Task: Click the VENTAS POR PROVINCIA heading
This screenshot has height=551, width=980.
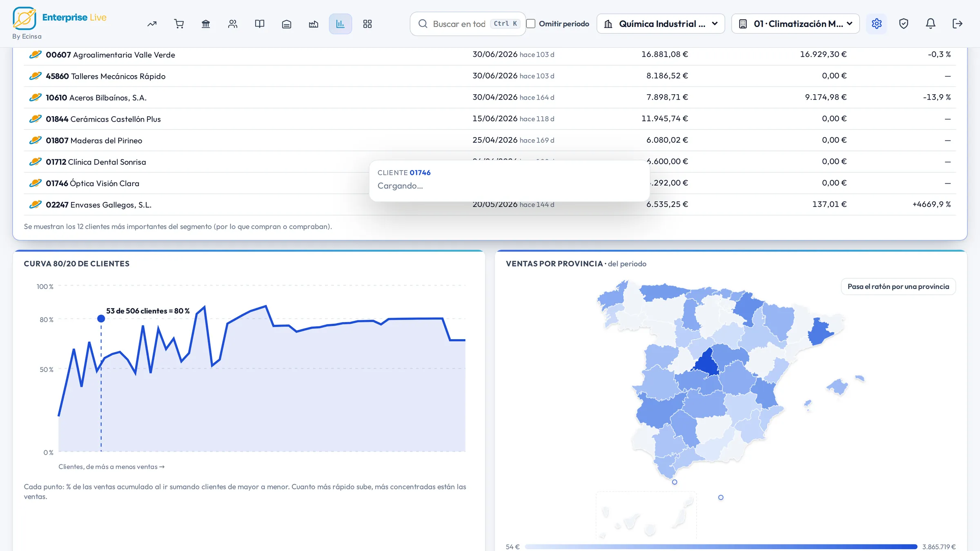Action: tap(555, 264)
